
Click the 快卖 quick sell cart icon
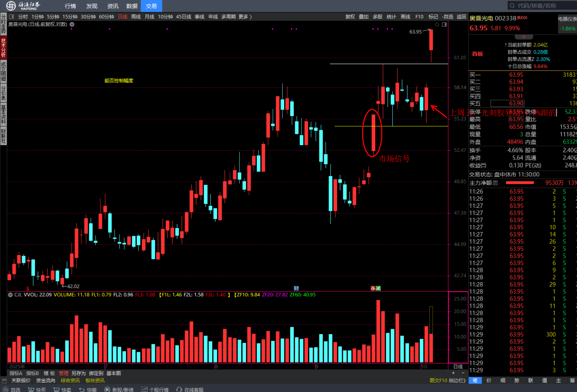pyautogui.click(x=56, y=389)
